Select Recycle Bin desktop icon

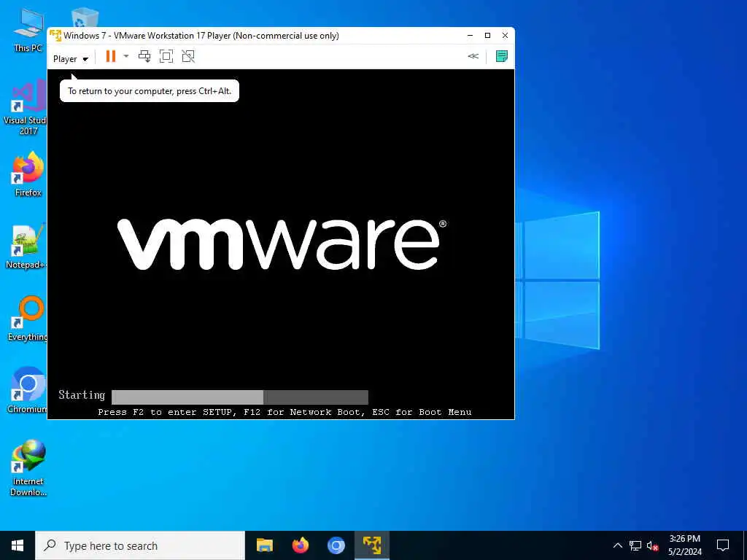[85, 18]
